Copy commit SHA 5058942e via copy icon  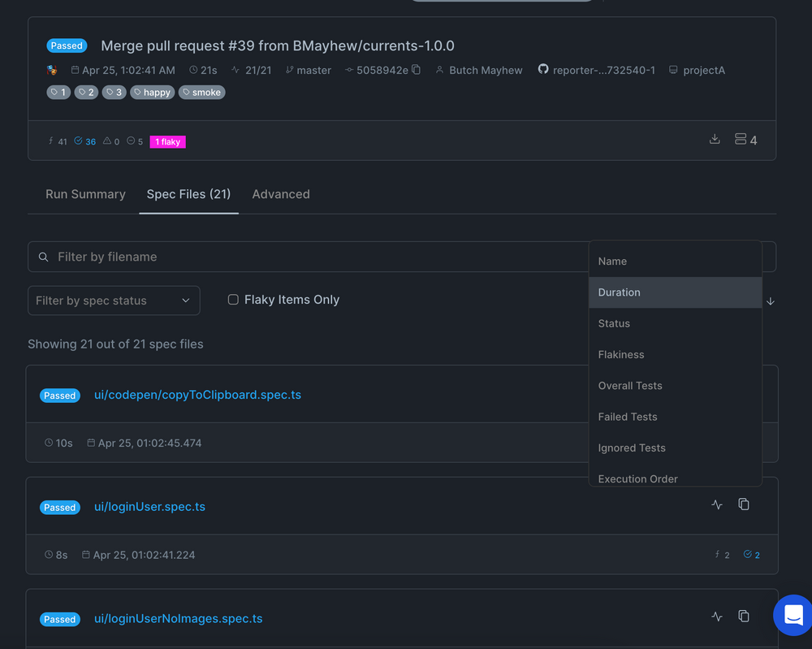(x=414, y=70)
